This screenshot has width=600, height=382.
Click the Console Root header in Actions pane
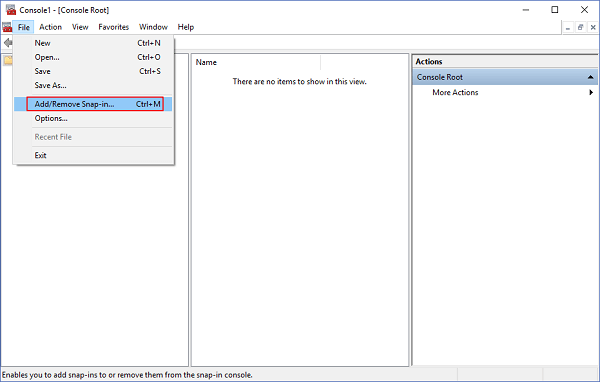pyautogui.click(x=505, y=77)
